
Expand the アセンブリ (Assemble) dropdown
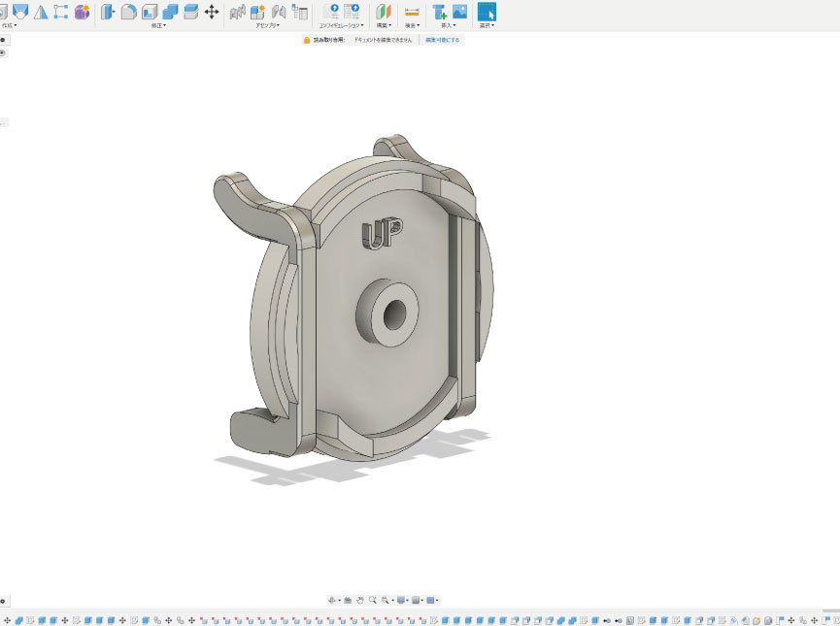(x=267, y=25)
